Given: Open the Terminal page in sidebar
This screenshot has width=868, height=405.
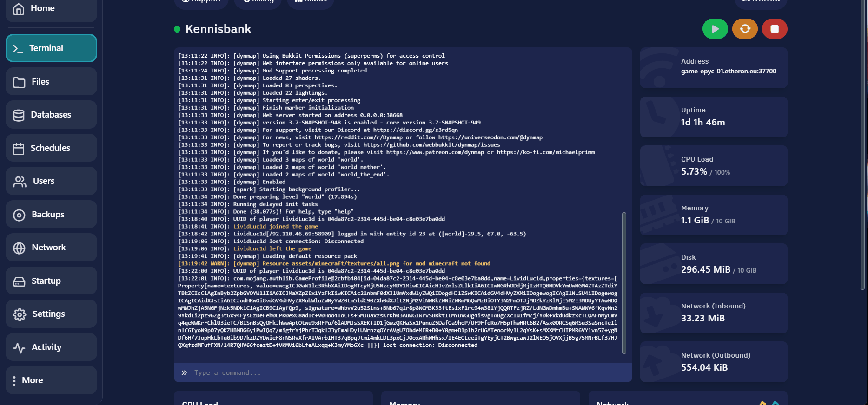Looking at the screenshot, I should tap(51, 48).
